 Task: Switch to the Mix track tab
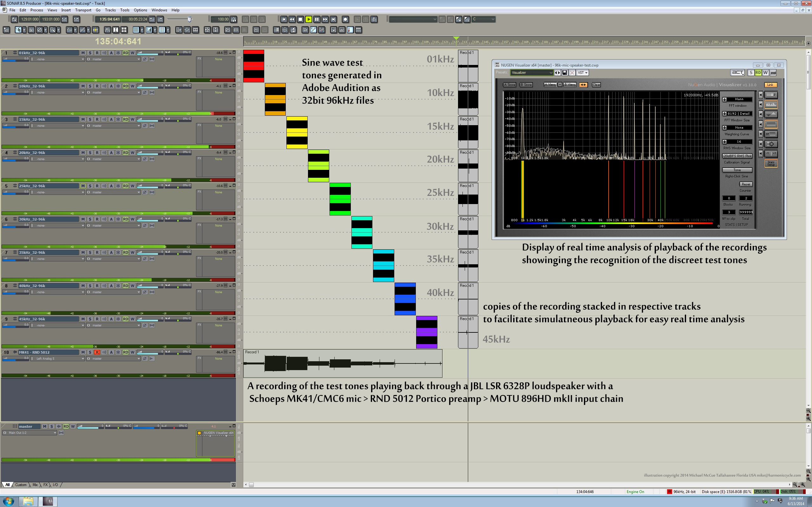pyautogui.click(x=35, y=485)
